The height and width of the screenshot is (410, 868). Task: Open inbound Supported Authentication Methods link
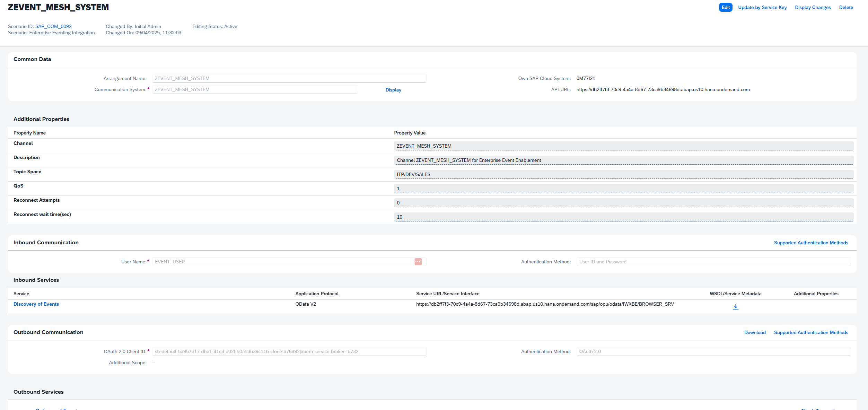point(811,243)
